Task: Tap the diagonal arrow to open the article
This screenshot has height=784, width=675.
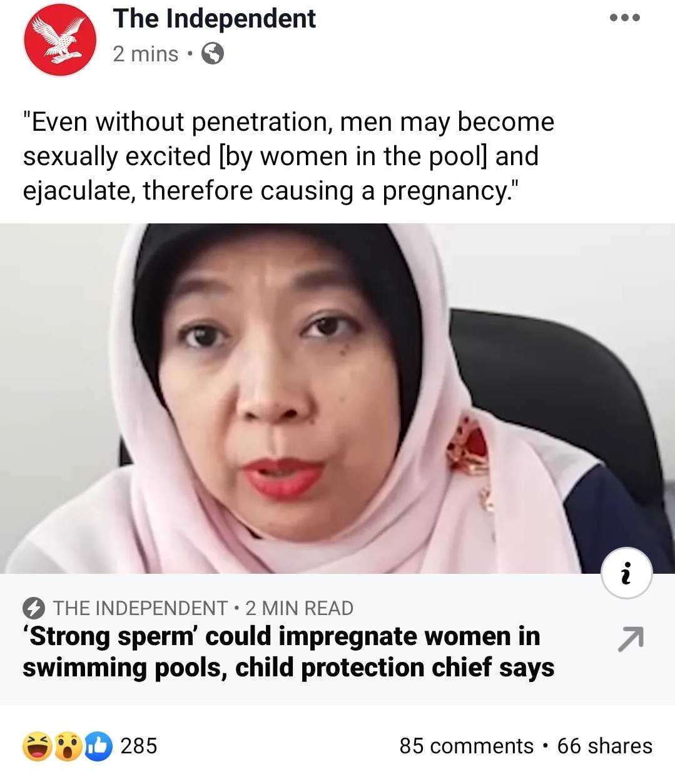Action: (x=630, y=638)
